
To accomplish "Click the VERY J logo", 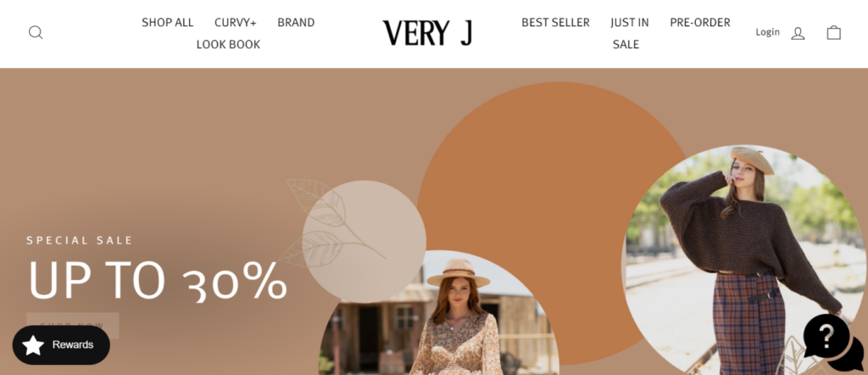I will [x=427, y=33].
